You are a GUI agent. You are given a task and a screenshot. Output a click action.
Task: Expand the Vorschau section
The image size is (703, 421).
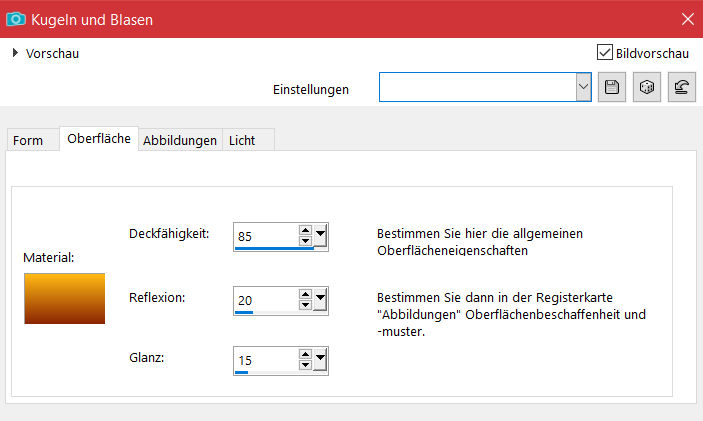[16, 53]
